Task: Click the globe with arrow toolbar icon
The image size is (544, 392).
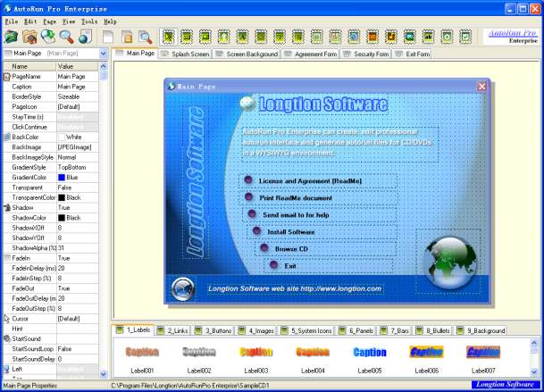Action: [x=48, y=37]
